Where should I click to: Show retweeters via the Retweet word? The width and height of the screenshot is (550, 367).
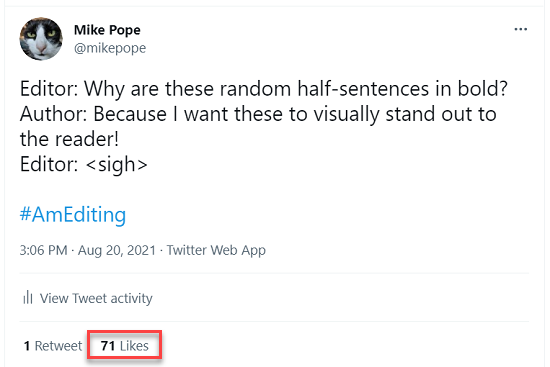[58, 346]
